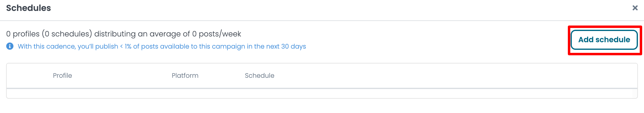Select the Profile column header
This screenshot has width=644, height=113.
click(x=62, y=76)
